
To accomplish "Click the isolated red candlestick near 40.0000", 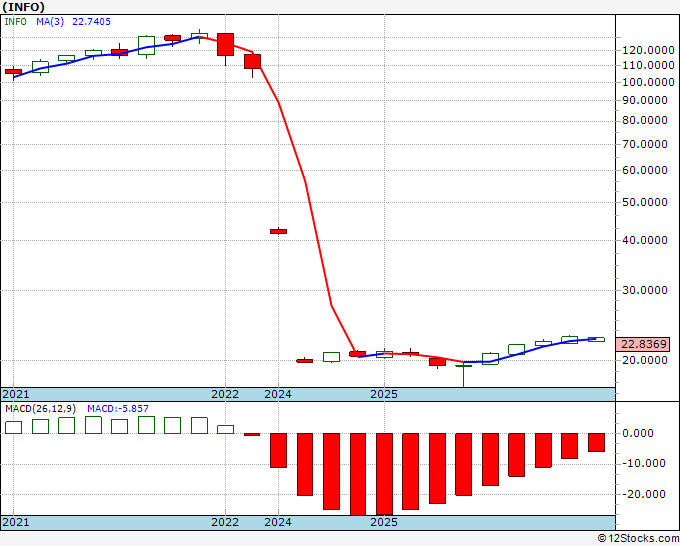I will point(278,231).
